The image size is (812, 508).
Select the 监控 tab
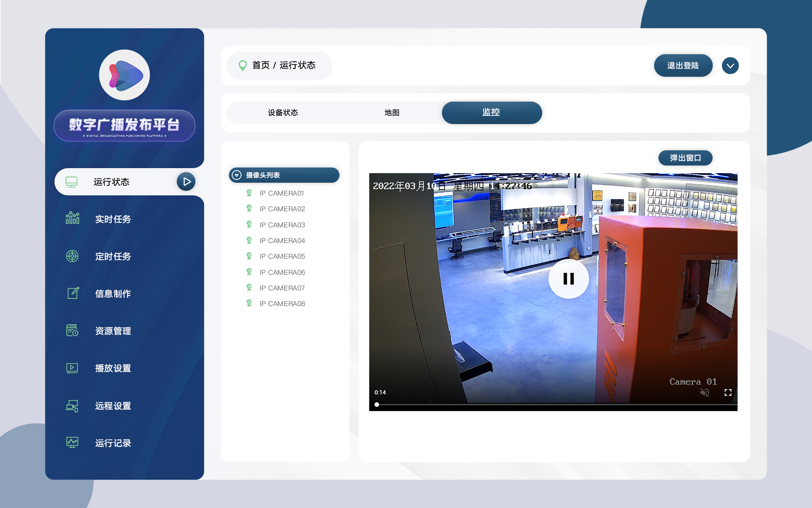(492, 113)
